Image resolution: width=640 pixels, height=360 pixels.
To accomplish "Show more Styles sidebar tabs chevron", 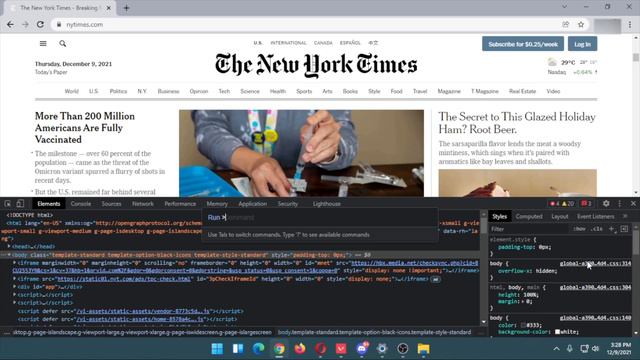I will 625,216.
